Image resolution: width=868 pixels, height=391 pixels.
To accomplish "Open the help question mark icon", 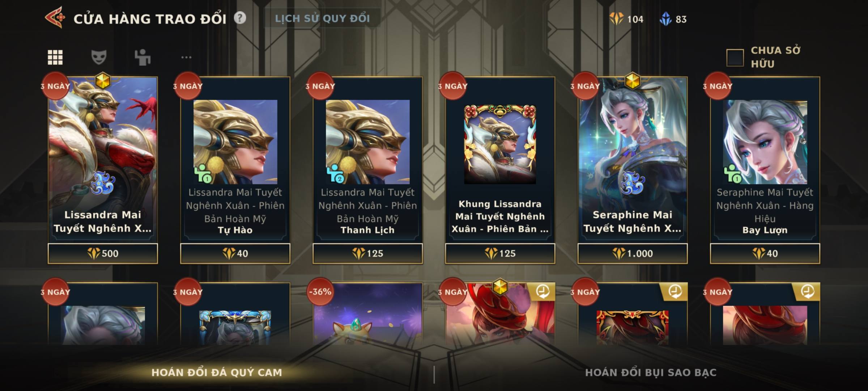I will pos(240,18).
